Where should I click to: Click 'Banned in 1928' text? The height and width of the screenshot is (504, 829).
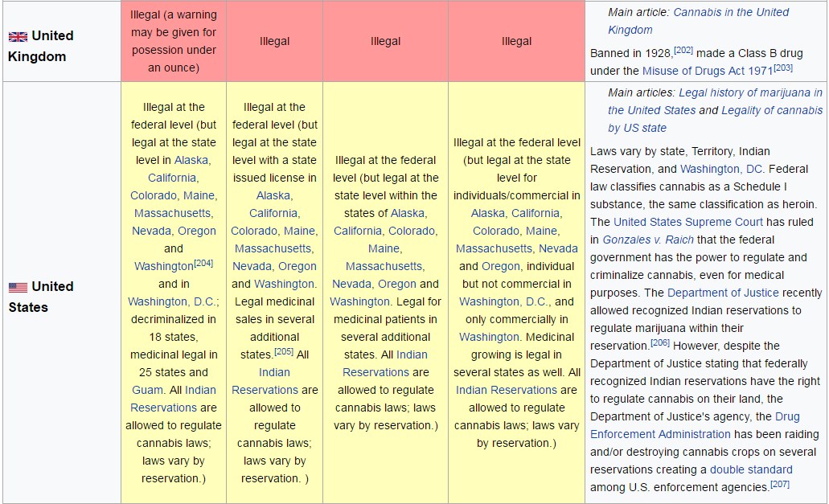[x=630, y=53]
